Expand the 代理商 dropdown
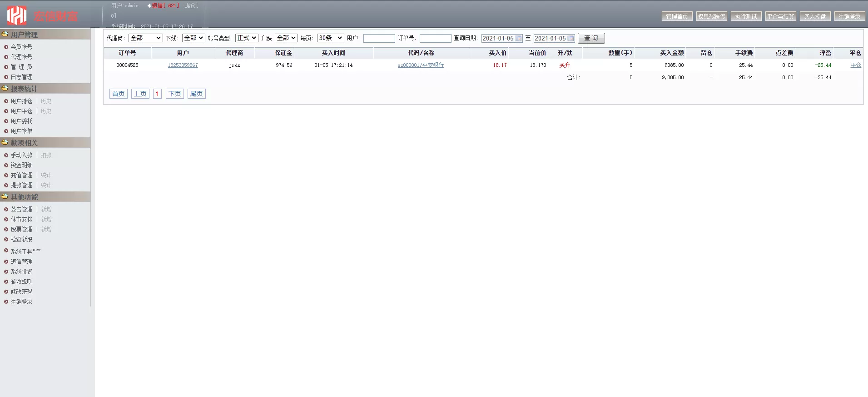 (145, 38)
